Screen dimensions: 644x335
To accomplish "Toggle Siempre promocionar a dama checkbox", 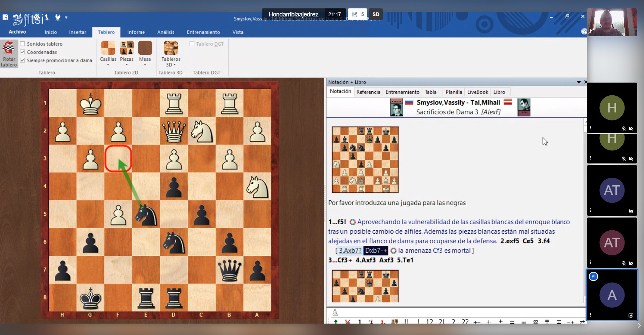I will pos(22,60).
